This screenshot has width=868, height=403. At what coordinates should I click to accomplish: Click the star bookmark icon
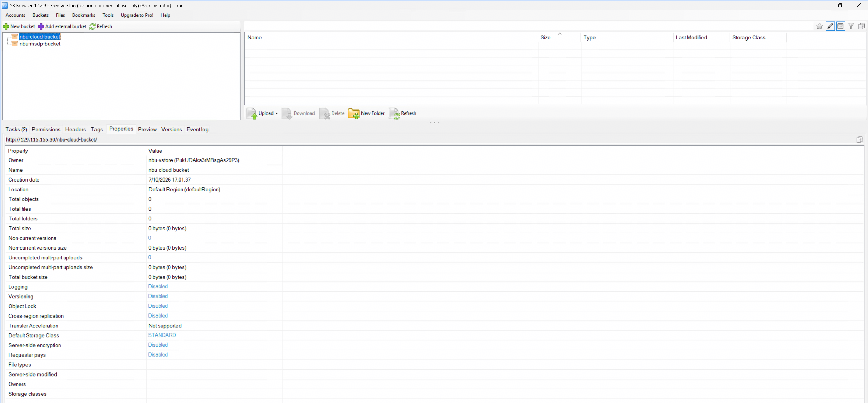point(819,26)
